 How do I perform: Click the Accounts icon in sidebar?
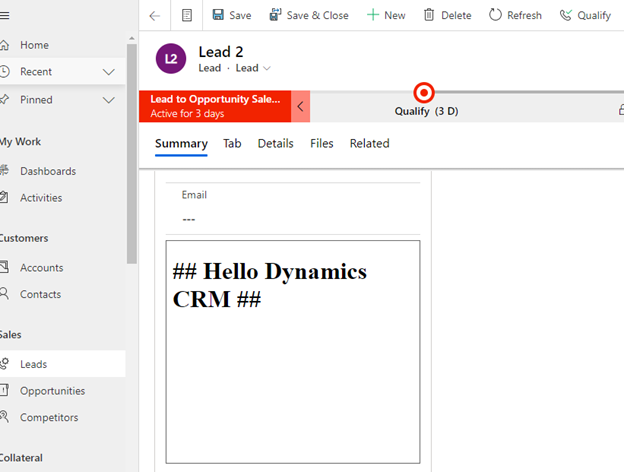pos(4,267)
